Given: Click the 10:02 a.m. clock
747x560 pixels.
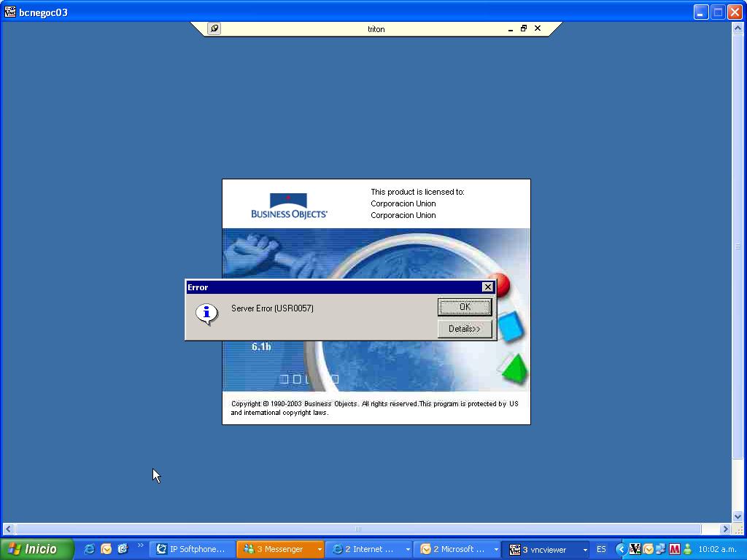Looking at the screenshot, I should [x=718, y=550].
